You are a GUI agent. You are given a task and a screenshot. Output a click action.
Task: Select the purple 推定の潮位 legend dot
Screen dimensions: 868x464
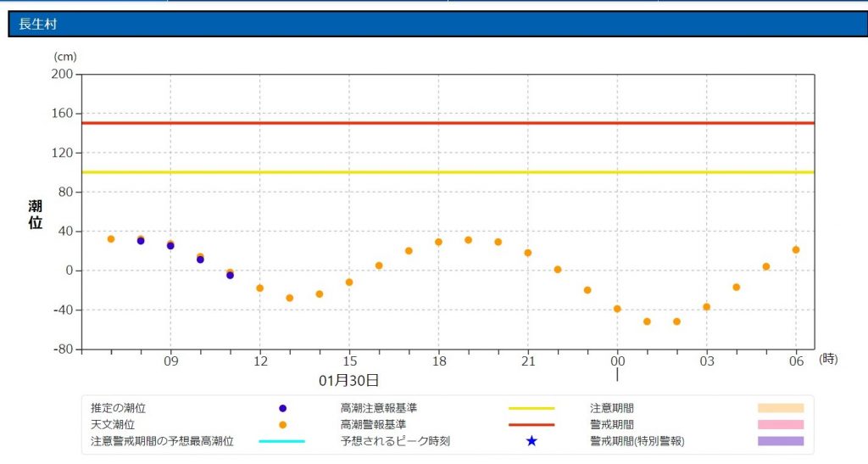(x=283, y=409)
